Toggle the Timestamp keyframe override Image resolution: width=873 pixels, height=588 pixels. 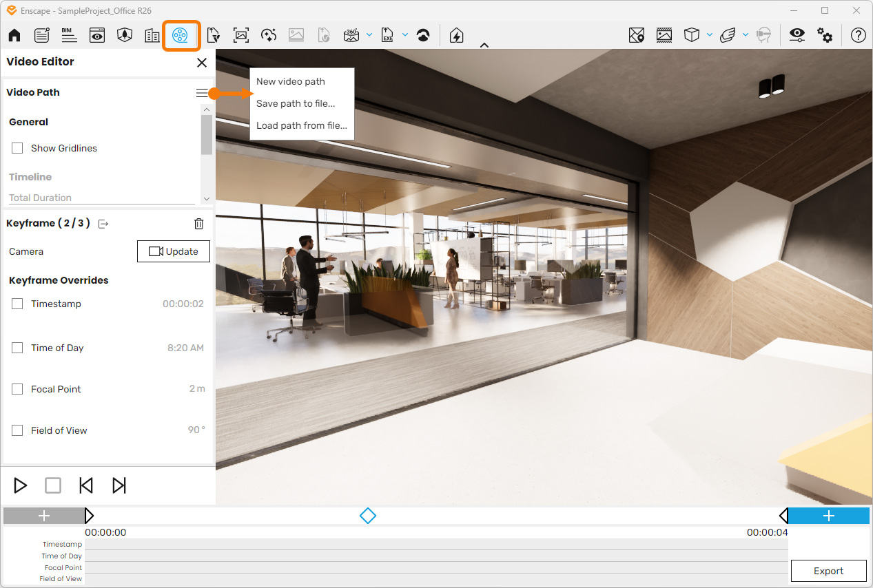[x=17, y=303]
